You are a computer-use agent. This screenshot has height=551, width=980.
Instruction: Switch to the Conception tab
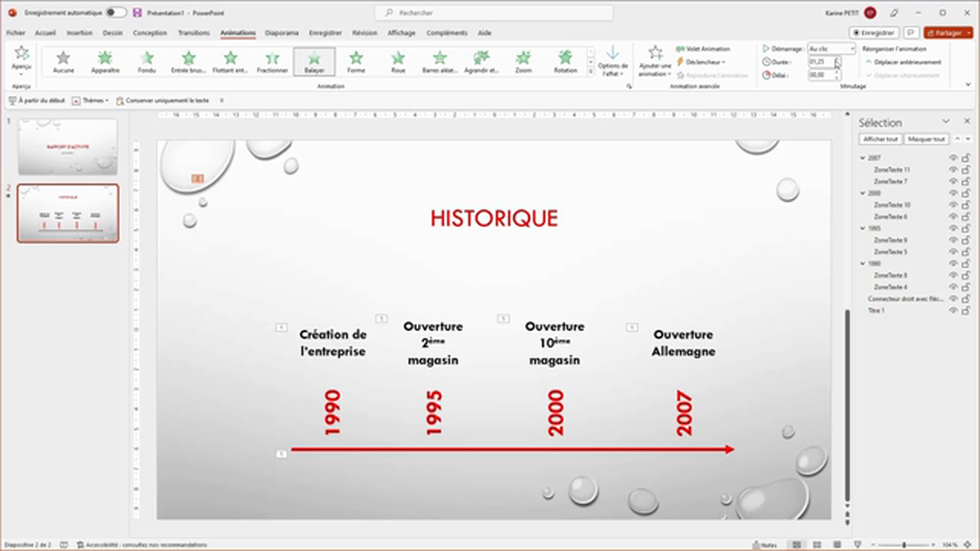tap(149, 33)
